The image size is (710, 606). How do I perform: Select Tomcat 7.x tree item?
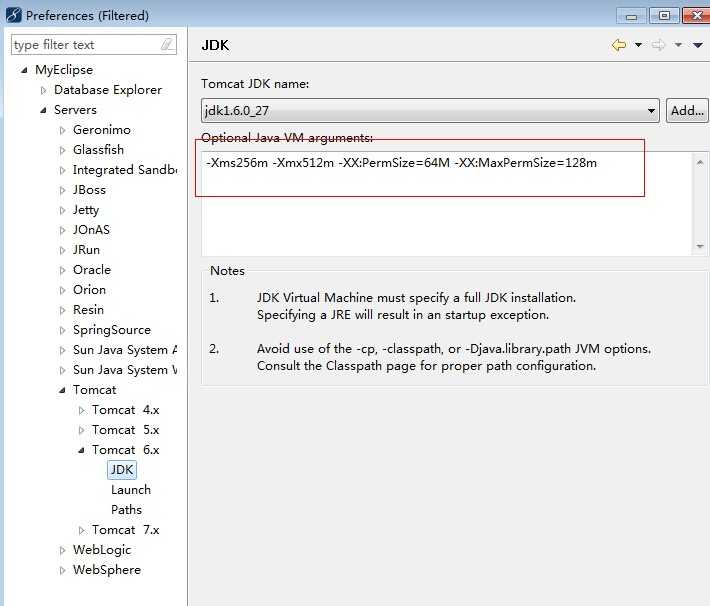[125, 529]
